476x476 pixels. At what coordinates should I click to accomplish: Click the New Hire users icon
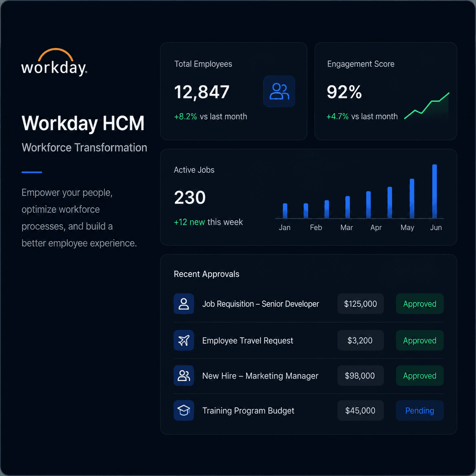184,376
